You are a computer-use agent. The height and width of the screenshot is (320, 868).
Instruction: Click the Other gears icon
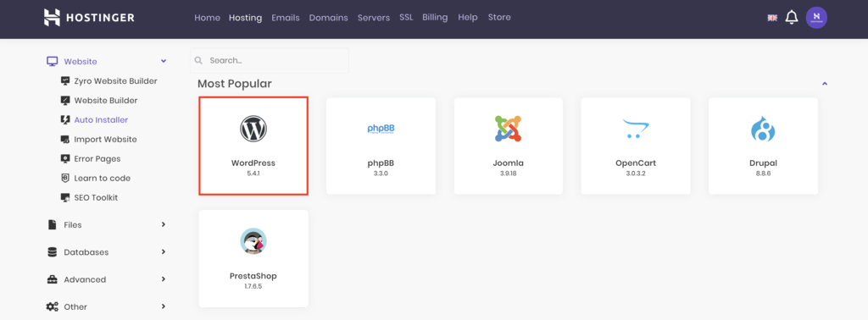tap(52, 306)
